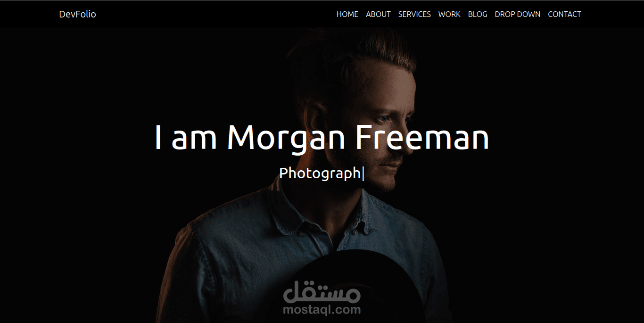
Task: Jump to the WORK section
Action: click(449, 14)
